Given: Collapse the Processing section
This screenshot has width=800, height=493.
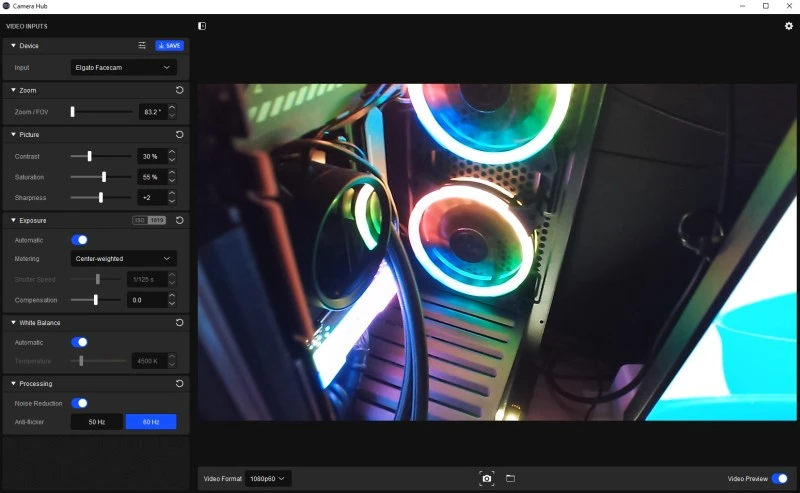Looking at the screenshot, I should [13, 383].
